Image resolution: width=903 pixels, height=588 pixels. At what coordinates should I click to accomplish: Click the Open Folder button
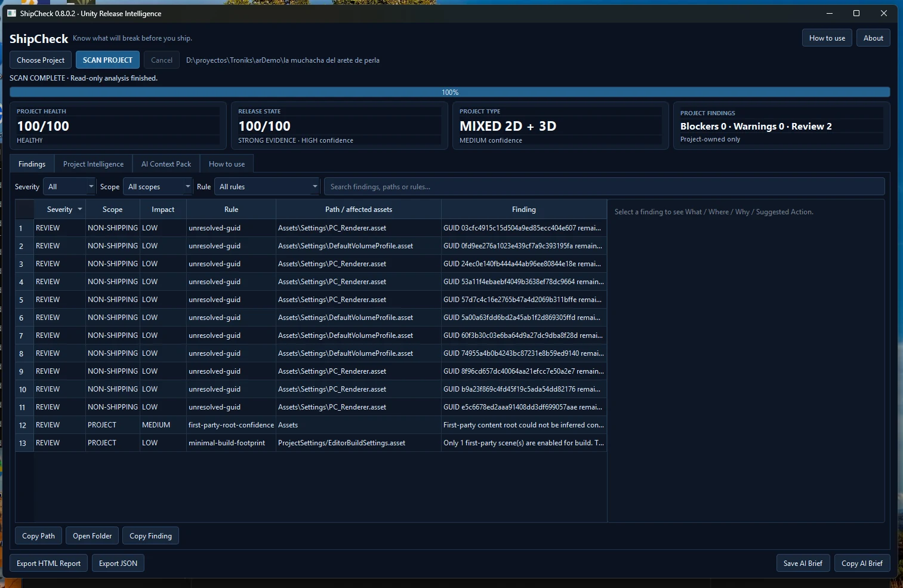[92, 536]
